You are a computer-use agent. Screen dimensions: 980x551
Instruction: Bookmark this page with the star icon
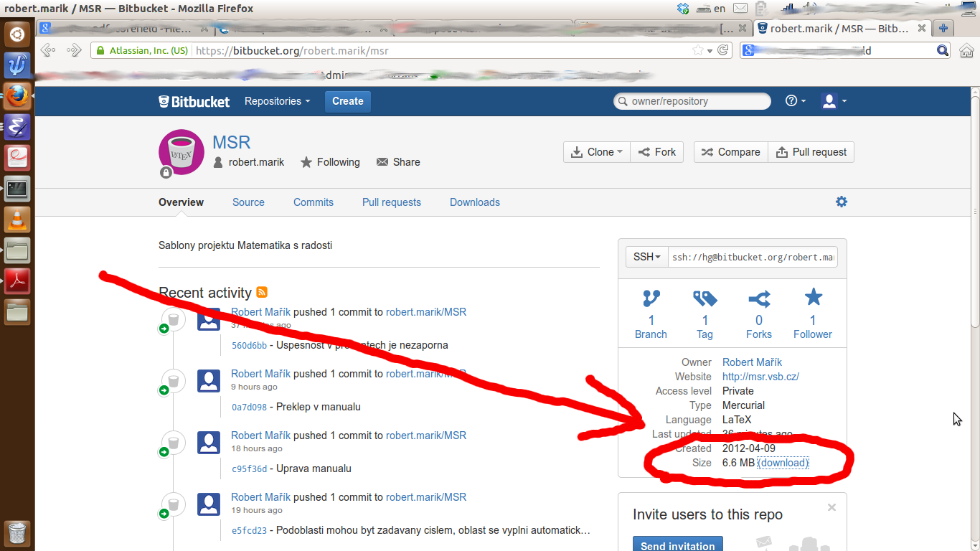[697, 50]
